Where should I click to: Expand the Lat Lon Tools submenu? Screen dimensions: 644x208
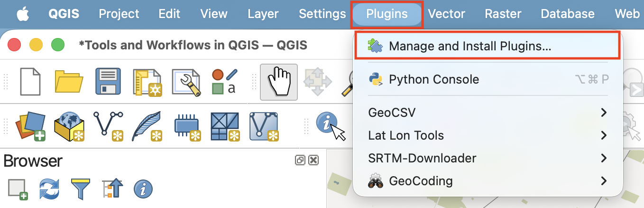point(488,135)
